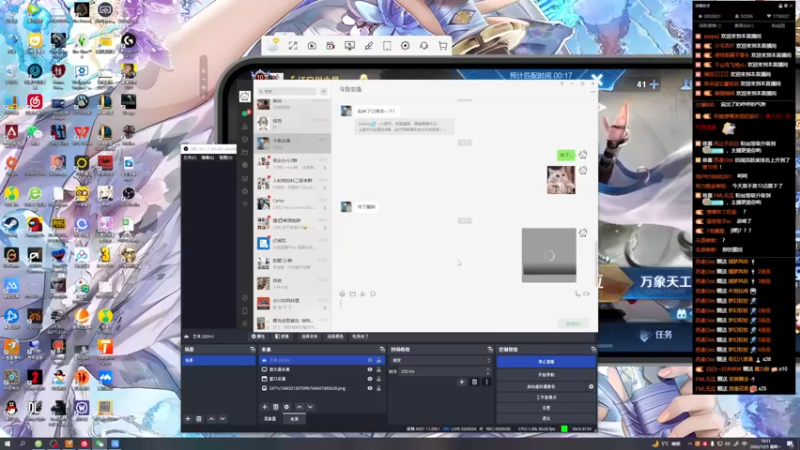The image size is (800, 450).
Task: Enable studio mode button in OBS
Action: 546,397
